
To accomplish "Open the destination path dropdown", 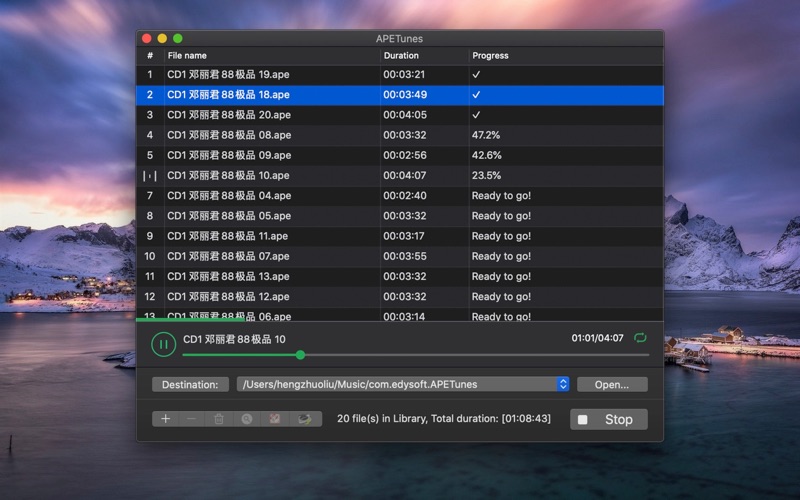I will point(563,384).
